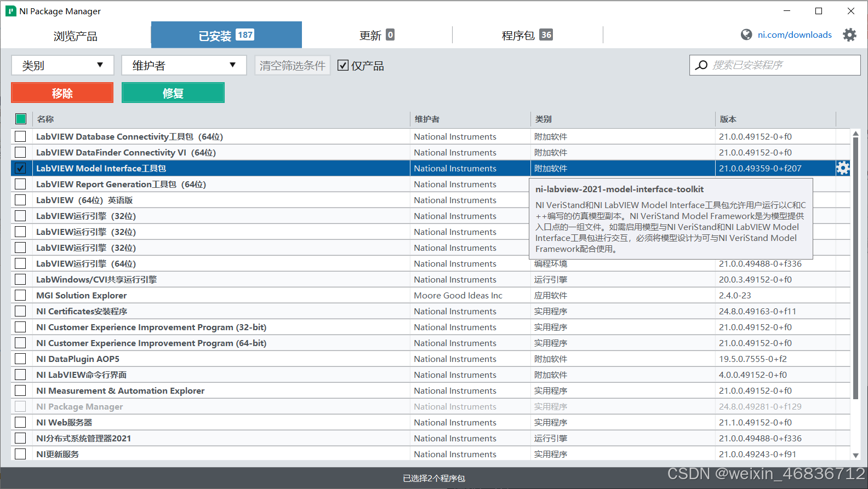Open row gear for LabVIEW Model Interface

[x=843, y=168]
